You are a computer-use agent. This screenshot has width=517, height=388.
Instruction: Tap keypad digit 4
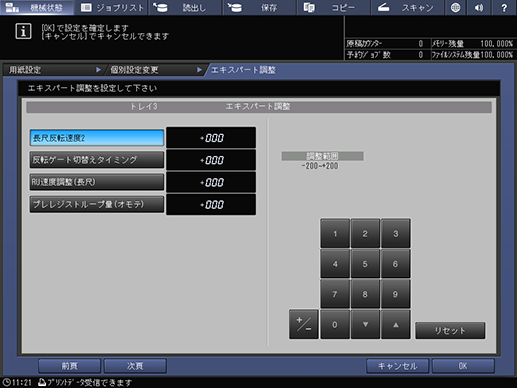(335, 264)
